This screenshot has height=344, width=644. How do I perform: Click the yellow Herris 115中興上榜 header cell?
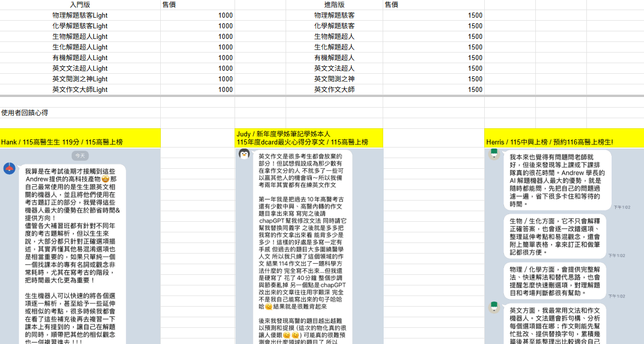pyautogui.click(x=564, y=138)
